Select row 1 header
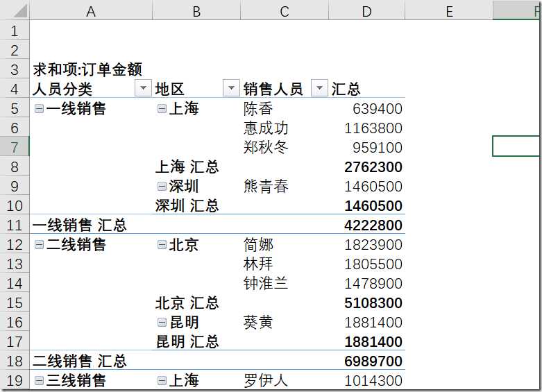 (x=15, y=31)
